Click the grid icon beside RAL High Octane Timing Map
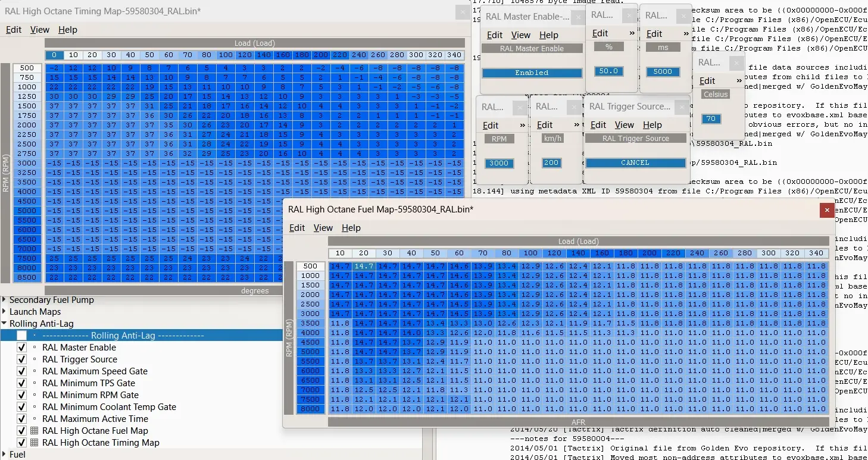 coord(34,443)
